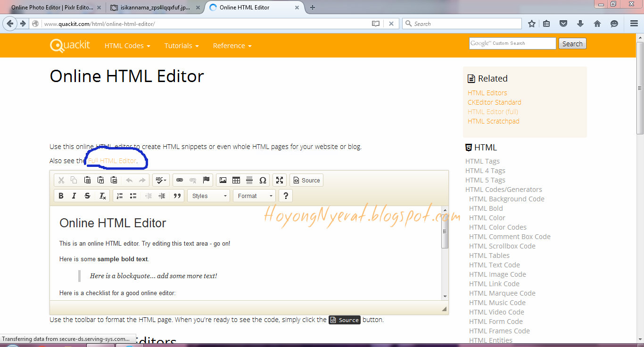The width and height of the screenshot is (644, 347).
Task: Open the Source code view
Action: click(306, 180)
